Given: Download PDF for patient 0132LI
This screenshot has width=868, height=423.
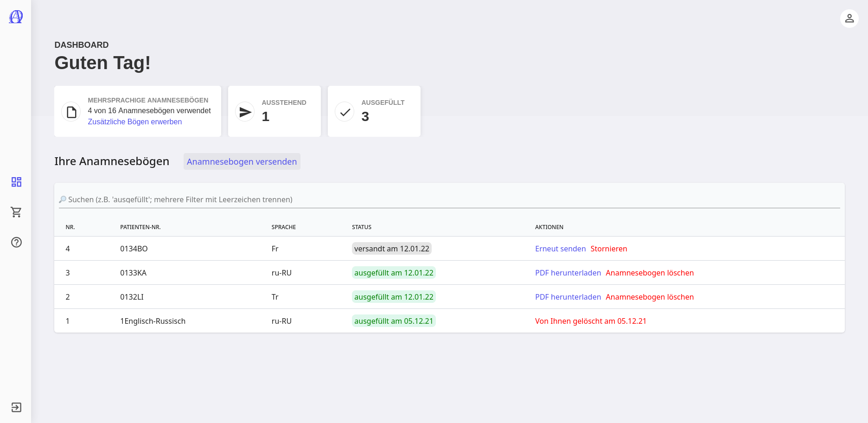Looking at the screenshot, I should coord(568,297).
